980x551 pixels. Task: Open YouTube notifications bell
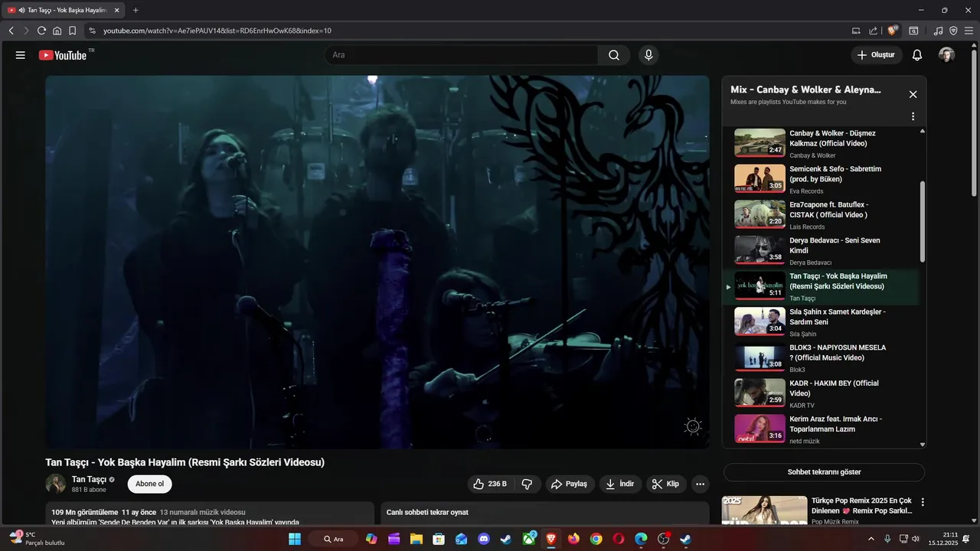pos(917,55)
